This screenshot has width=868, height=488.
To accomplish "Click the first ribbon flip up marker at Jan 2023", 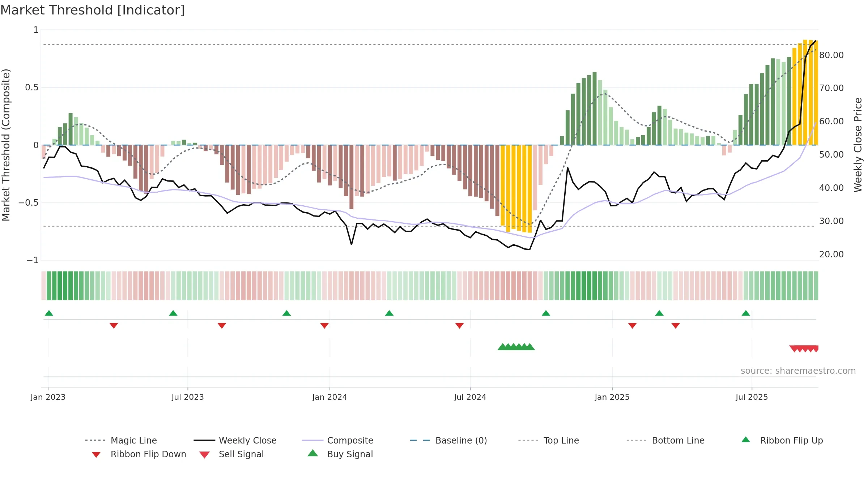I will [49, 313].
